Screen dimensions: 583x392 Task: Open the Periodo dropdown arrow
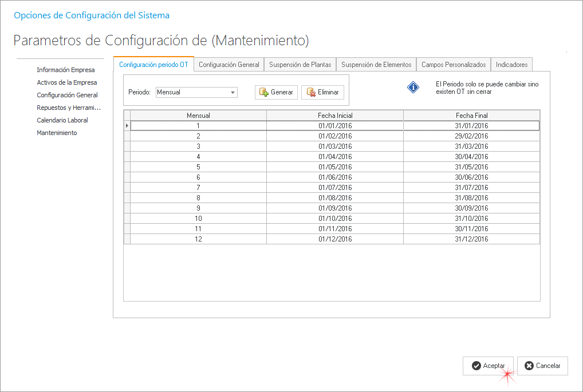pyautogui.click(x=233, y=92)
